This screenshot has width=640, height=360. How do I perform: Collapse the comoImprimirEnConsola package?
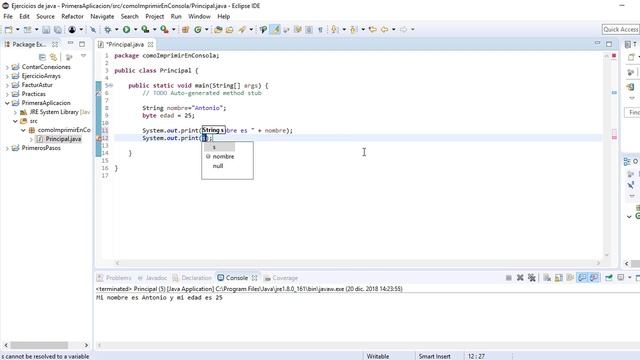[x=23, y=130]
